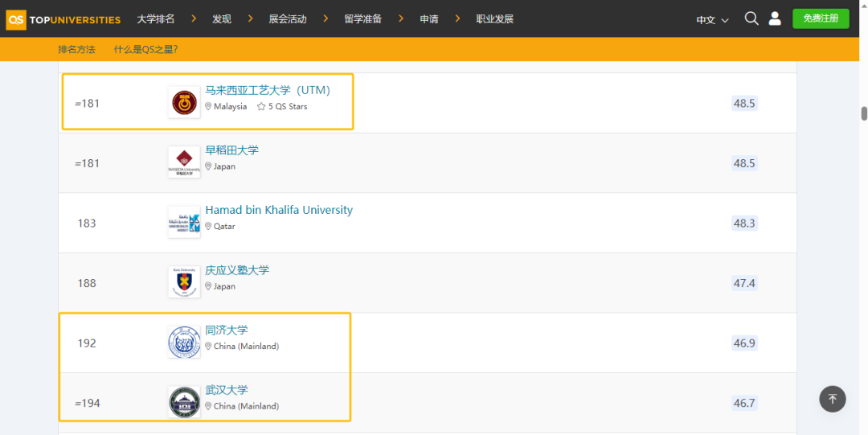Click the green 免费注册 button
Screen dimensions: 868x435
tap(821, 18)
